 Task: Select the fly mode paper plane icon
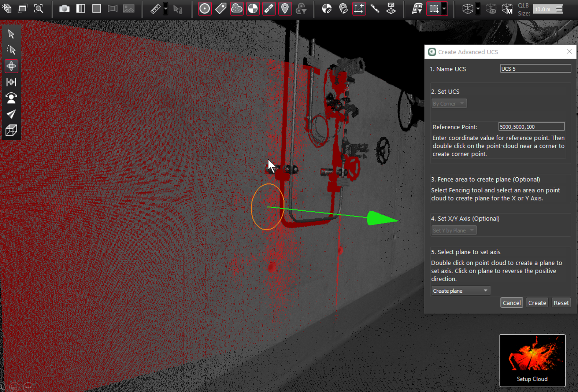pyautogui.click(x=11, y=114)
